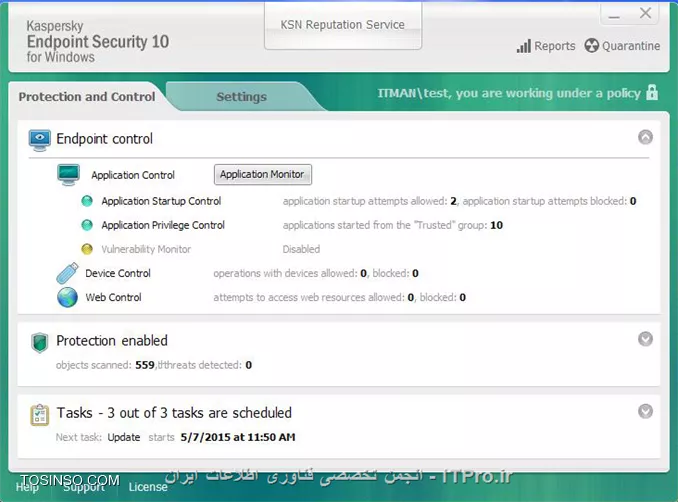The height and width of the screenshot is (502, 678).
Task: Click the Protection enabled heading
Action: (x=112, y=341)
